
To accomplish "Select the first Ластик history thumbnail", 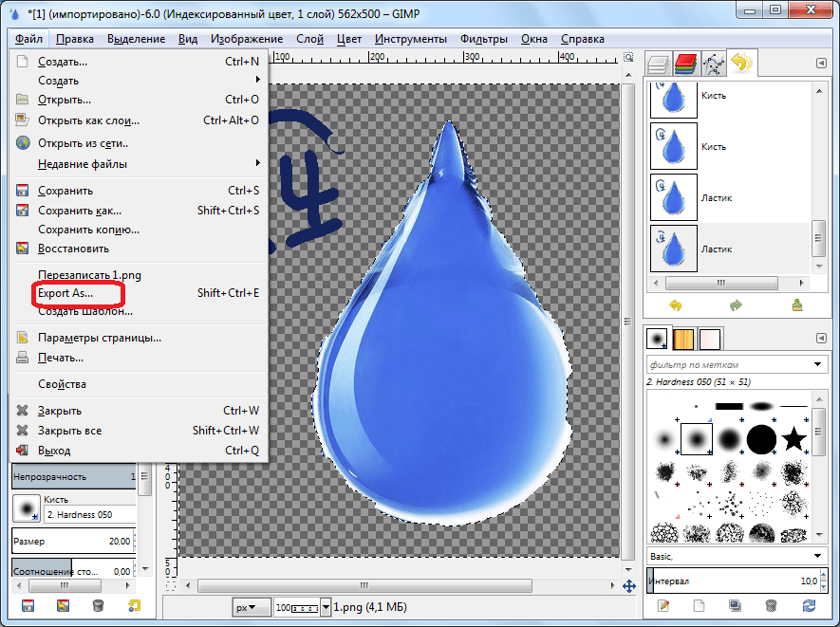I will (674, 197).
